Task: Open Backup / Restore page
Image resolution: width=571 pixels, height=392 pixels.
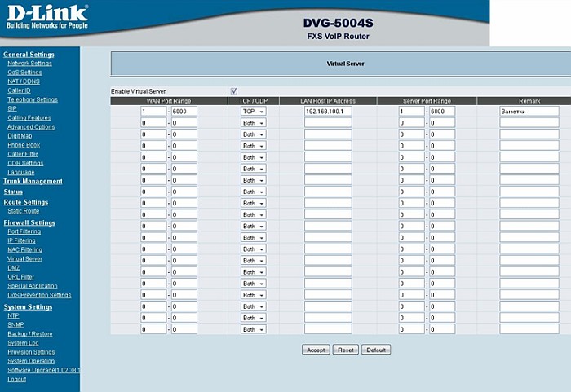Action: pyautogui.click(x=30, y=333)
